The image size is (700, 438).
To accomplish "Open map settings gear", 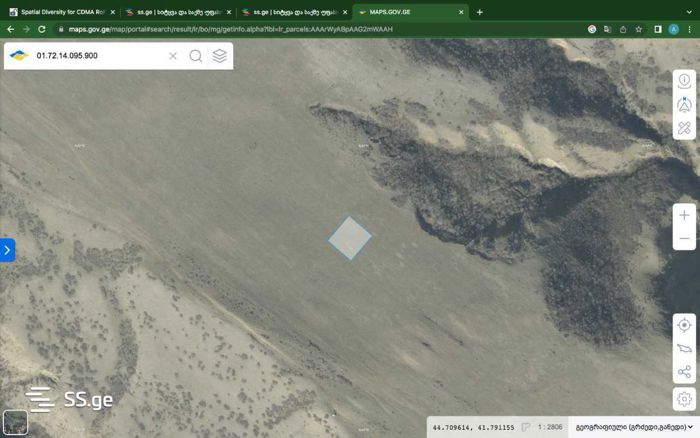I will pyautogui.click(x=684, y=399).
